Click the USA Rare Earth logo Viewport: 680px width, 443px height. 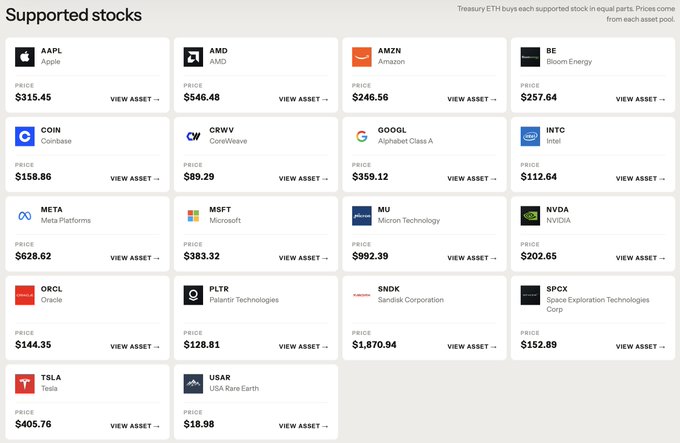click(x=193, y=384)
